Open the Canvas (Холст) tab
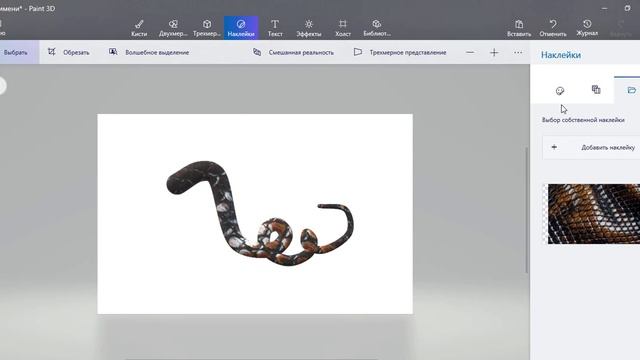 tap(343, 28)
